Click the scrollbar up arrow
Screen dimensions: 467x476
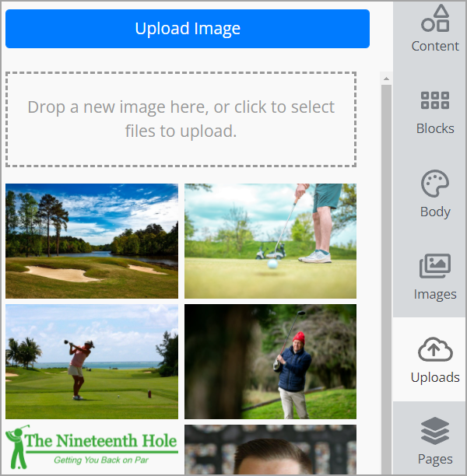tap(386, 79)
